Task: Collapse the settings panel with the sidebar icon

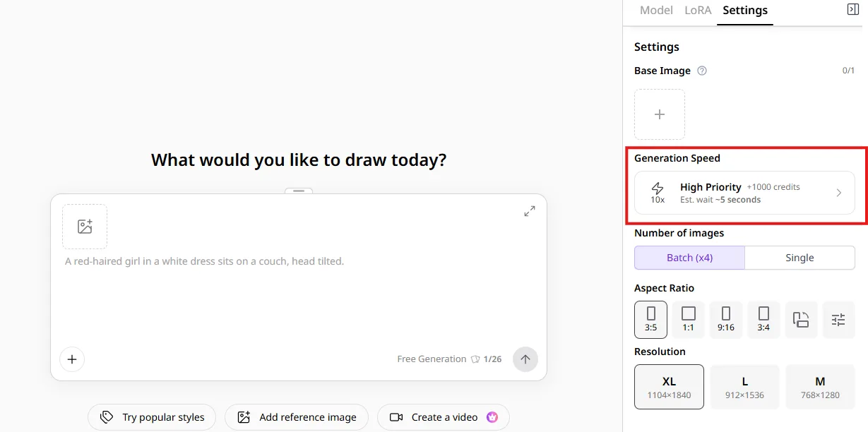Action: click(x=852, y=9)
